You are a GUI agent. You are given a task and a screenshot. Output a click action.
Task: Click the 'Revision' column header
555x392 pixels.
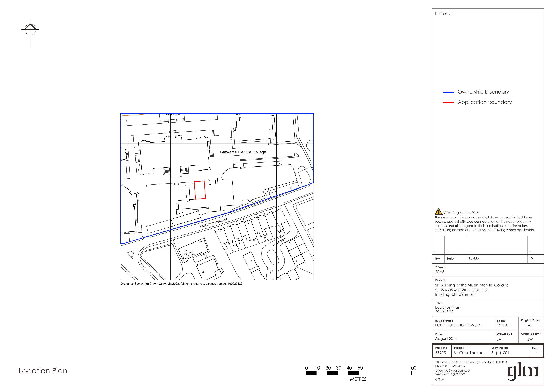point(475,259)
